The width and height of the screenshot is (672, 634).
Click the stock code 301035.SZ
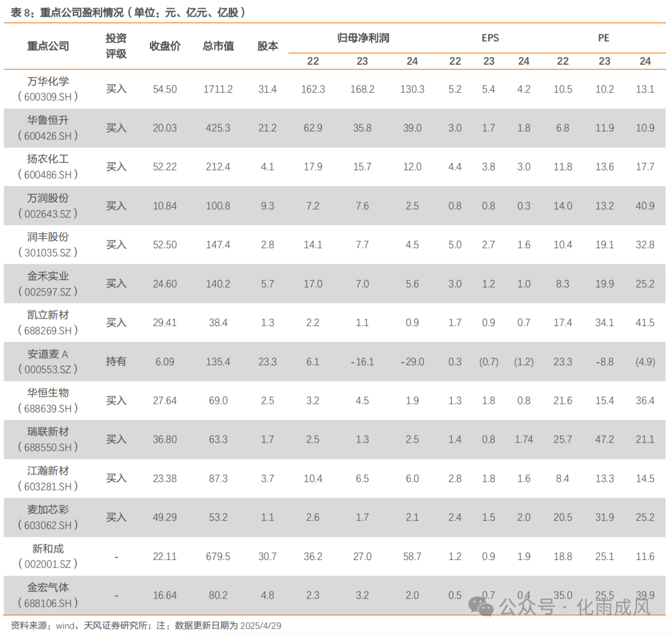click(x=48, y=253)
